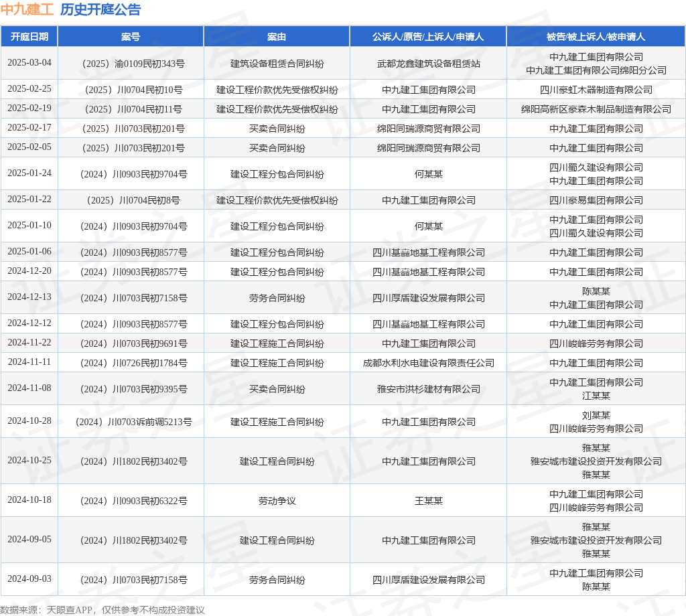Click the date cell 2025-01-22
This screenshot has height=616, width=686.
pos(29,200)
